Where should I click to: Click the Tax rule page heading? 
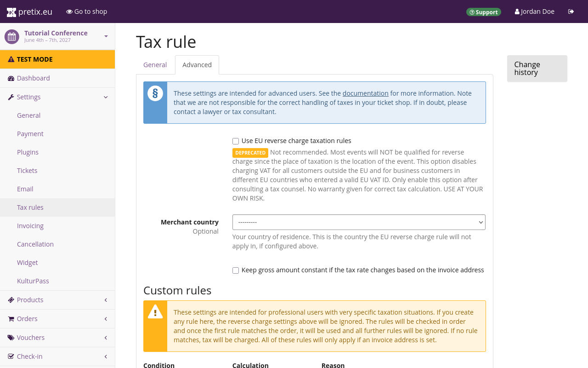point(166,42)
